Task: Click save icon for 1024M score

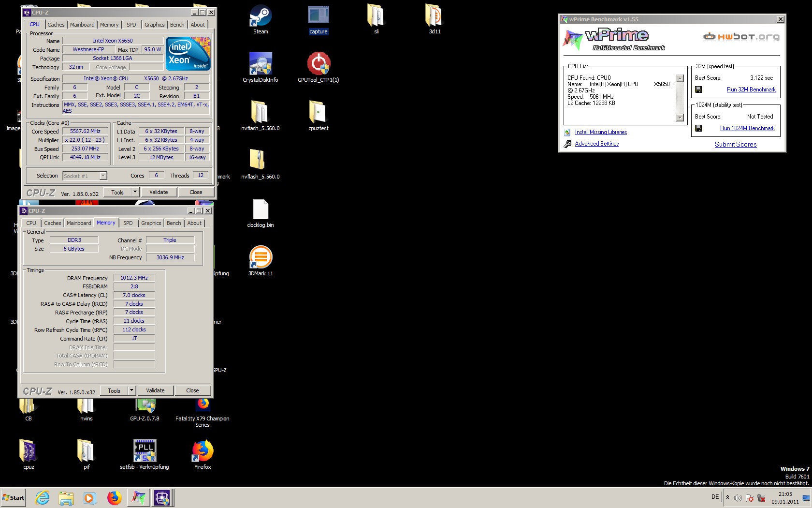Action: [698, 128]
